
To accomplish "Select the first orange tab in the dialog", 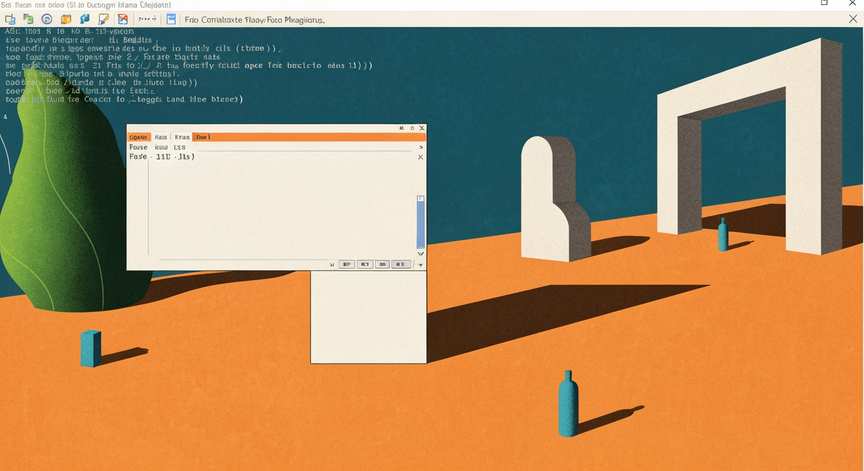I will pyautogui.click(x=139, y=137).
